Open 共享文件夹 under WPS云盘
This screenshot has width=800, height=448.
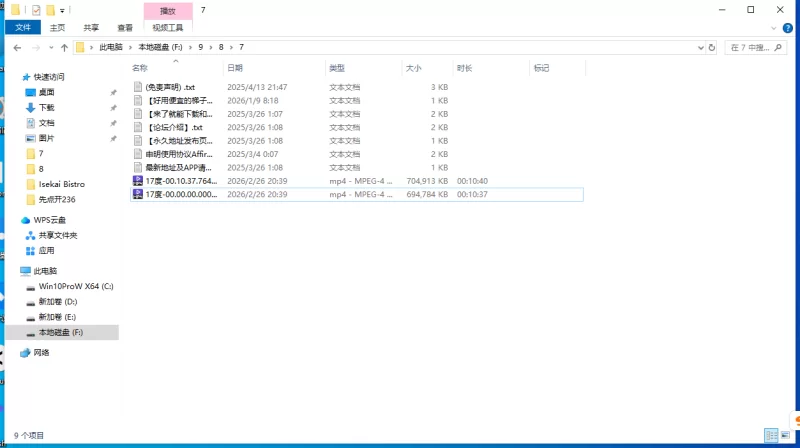tap(58, 235)
